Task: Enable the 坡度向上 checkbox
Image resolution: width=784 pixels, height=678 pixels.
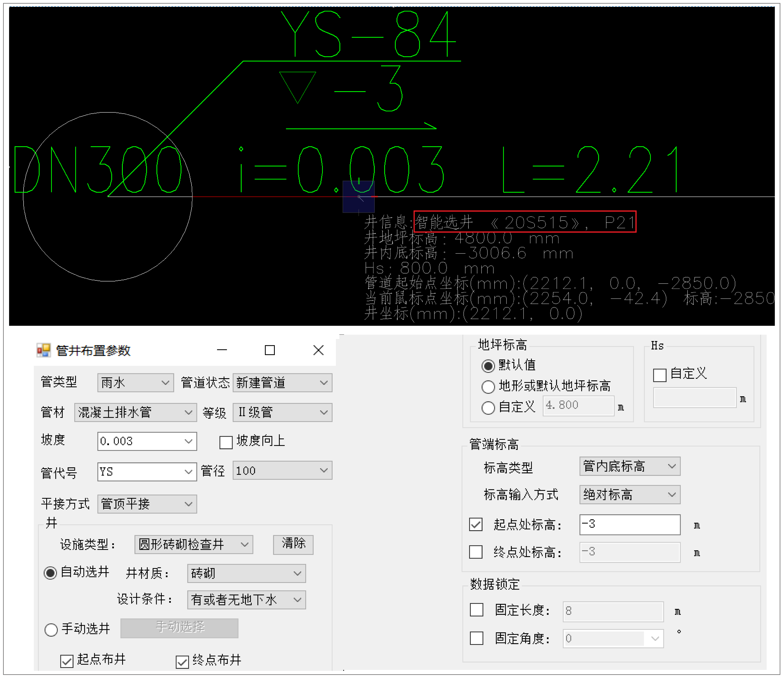Action: 226,442
